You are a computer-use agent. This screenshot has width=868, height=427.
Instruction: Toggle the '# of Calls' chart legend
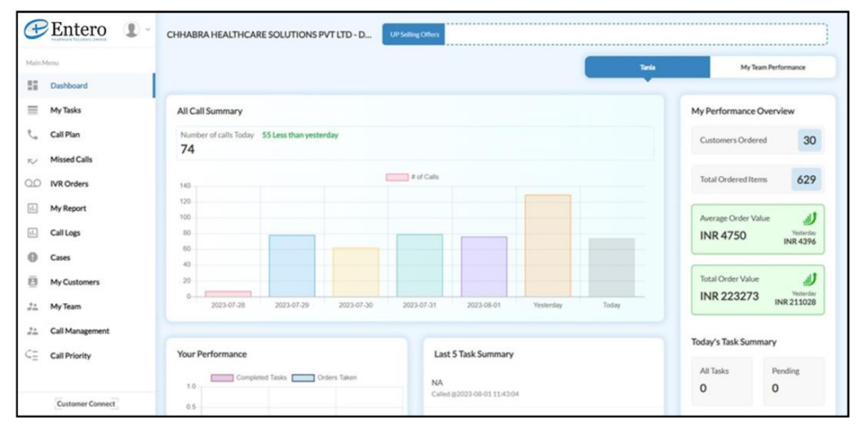(412, 177)
